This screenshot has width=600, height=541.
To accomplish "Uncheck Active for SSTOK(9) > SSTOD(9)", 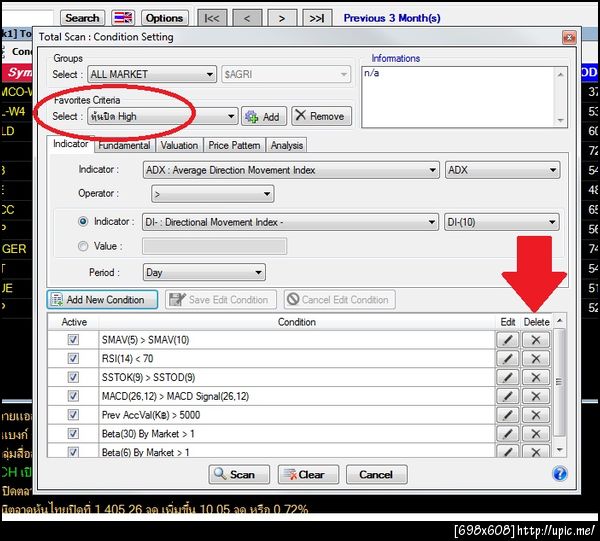I will click(x=73, y=377).
